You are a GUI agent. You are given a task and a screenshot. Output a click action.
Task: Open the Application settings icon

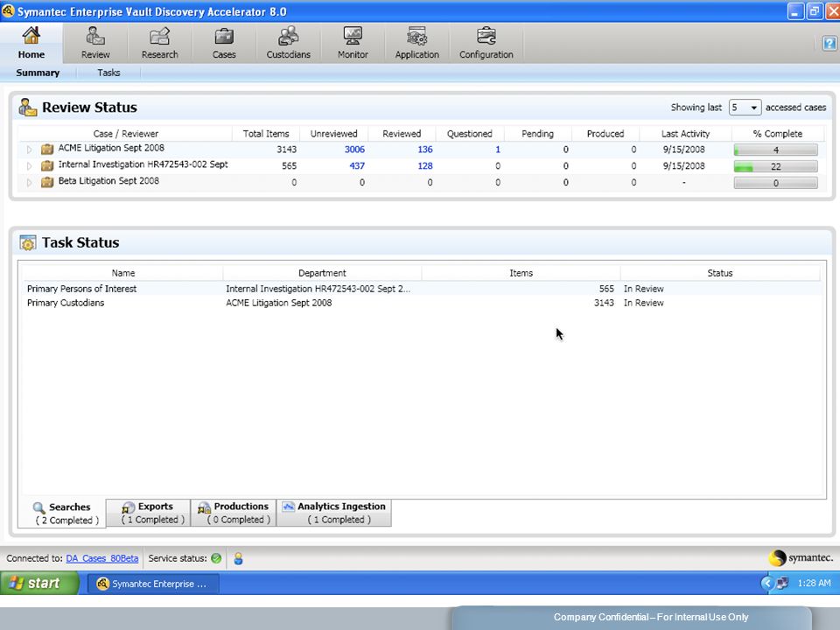(416, 36)
